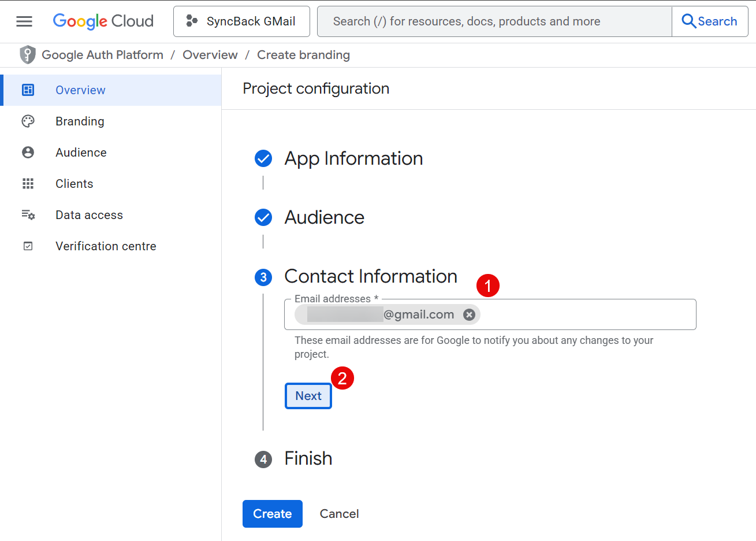Open Branding in the sidebar
The height and width of the screenshot is (541, 756).
tap(80, 121)
